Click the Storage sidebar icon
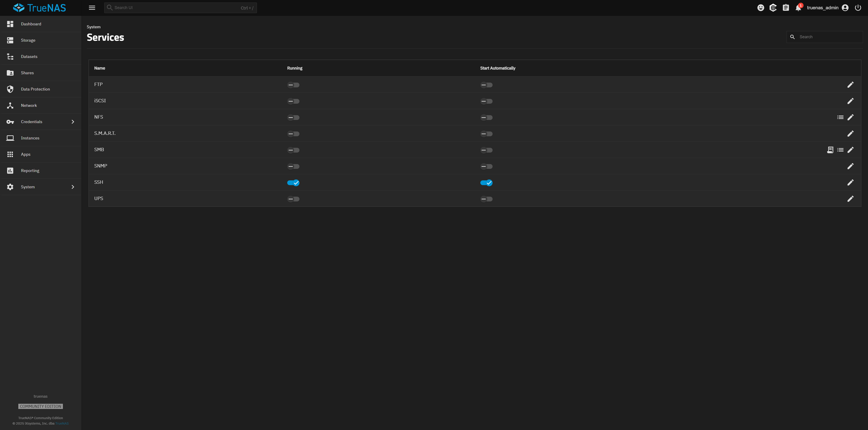Image resolution: width=868 pixels, height=430 pixels. coord(10,40)
